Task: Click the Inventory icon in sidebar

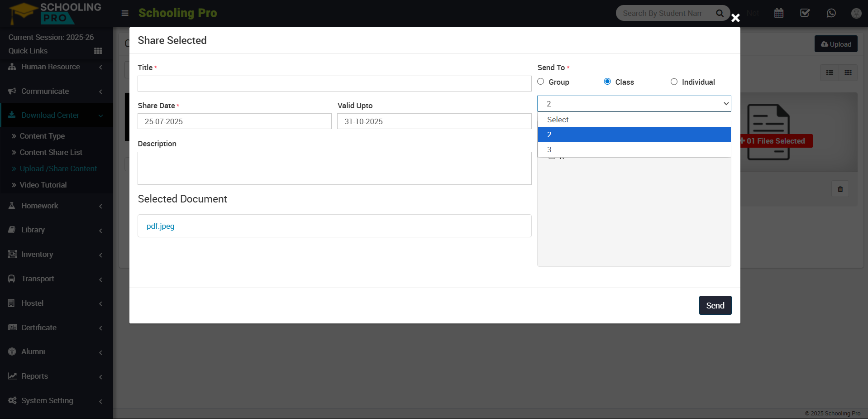Action: pos(12,254)
